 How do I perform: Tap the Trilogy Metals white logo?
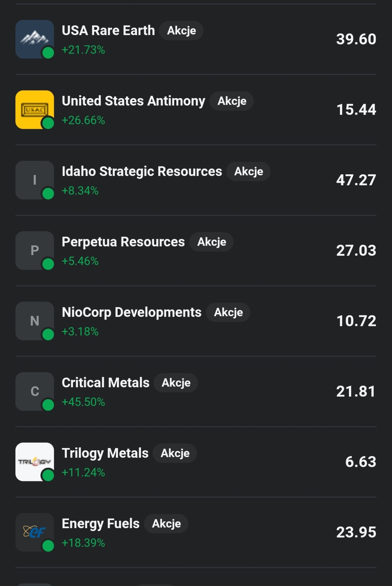click(35, 462)
